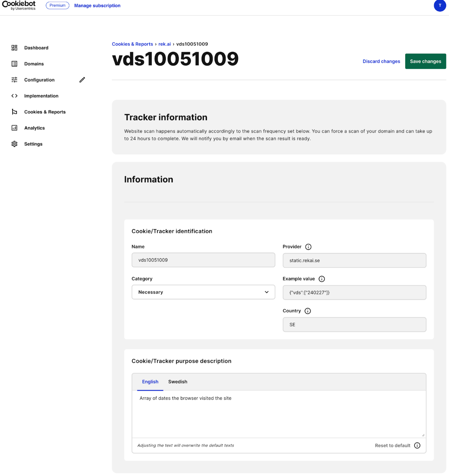Open the Category dropdown showing Necessary
The image size is (449, 476).
(x=203, y=292)
